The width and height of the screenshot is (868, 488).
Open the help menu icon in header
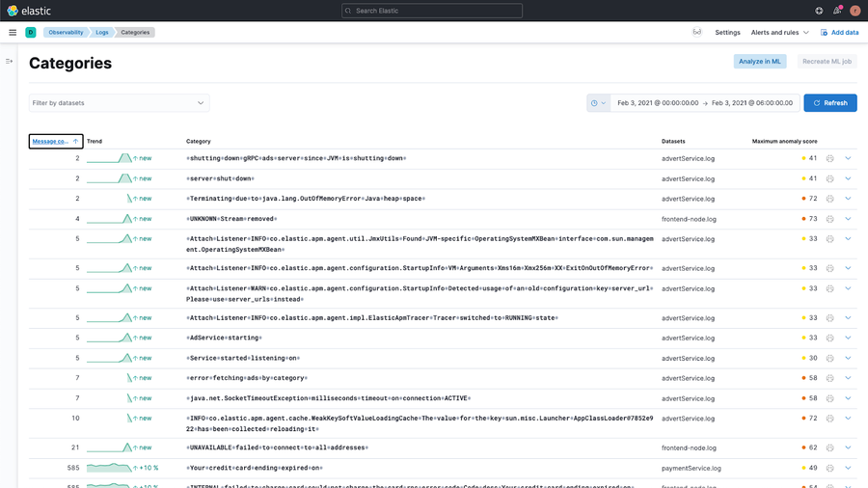(x=819, y=11)
